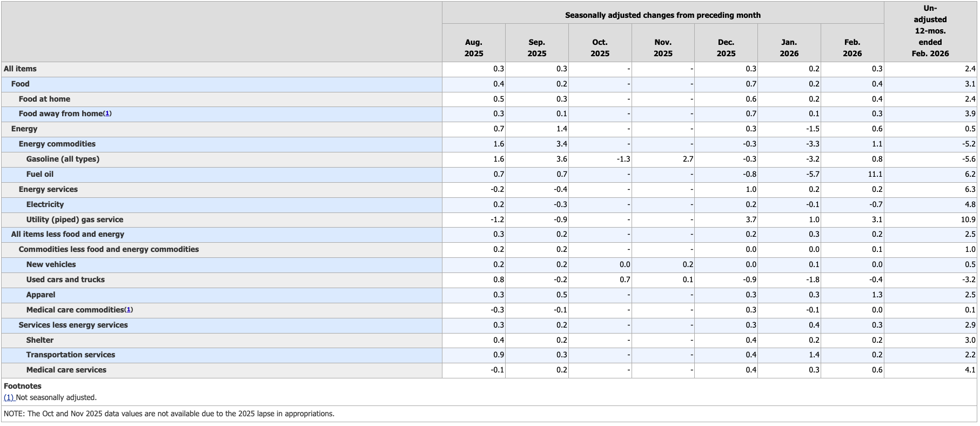980x426 pixels.
Task: Click the Seasonally adjusted changes header
Action: pos(662,15)
